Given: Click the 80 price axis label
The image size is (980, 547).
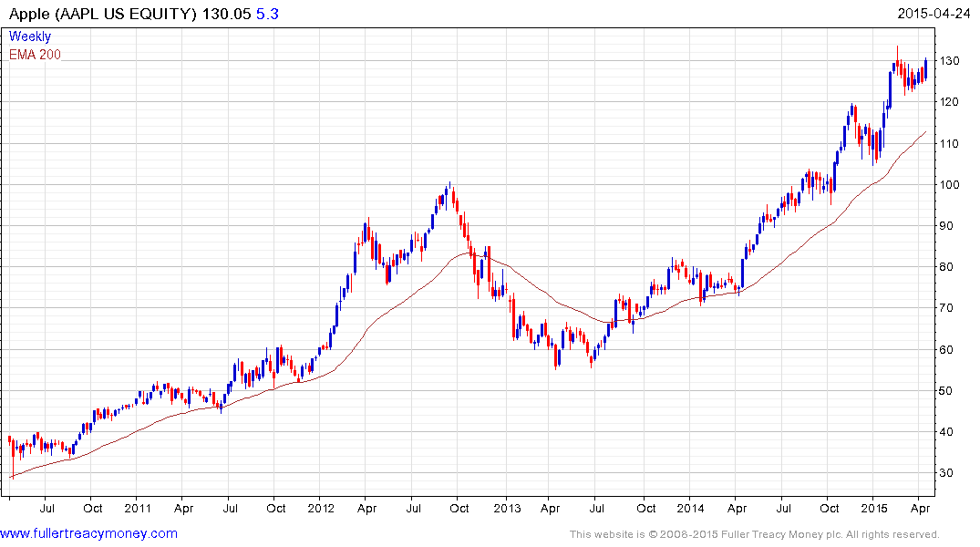Looking at the screenshot, I should (946, 267).
